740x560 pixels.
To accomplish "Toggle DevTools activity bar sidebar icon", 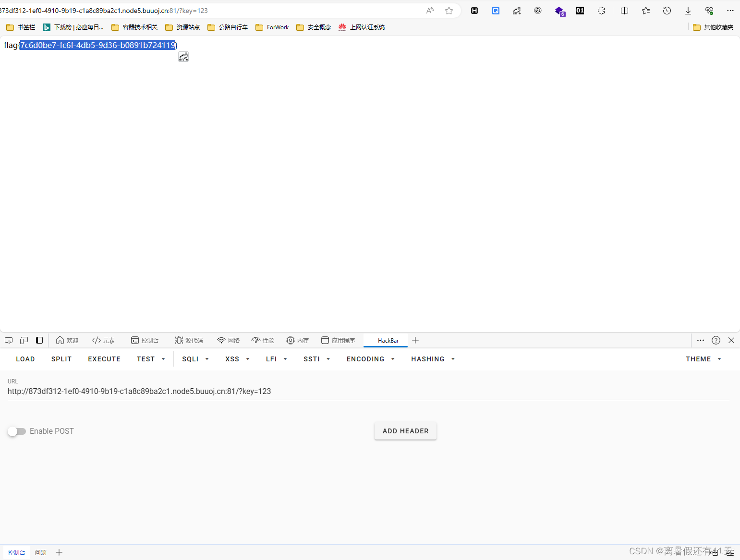I will [39, 340].
